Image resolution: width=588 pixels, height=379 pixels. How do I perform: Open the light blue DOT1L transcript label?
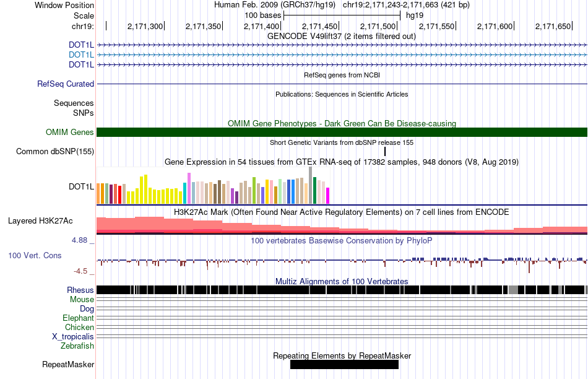tap(81, 54)
